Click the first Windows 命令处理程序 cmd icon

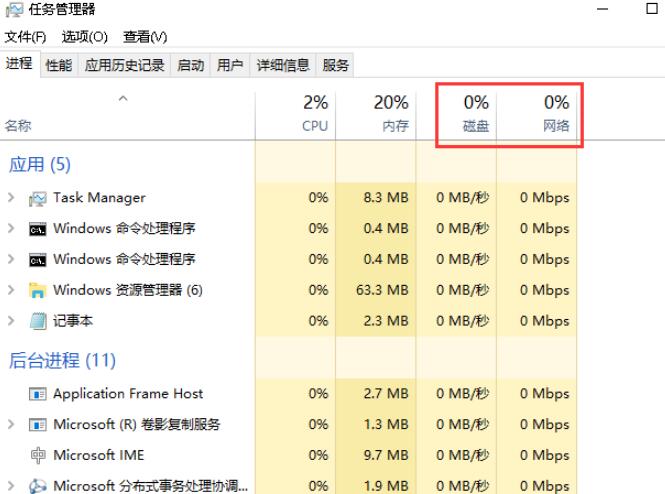pyautogui.click(x=37, y=229)
